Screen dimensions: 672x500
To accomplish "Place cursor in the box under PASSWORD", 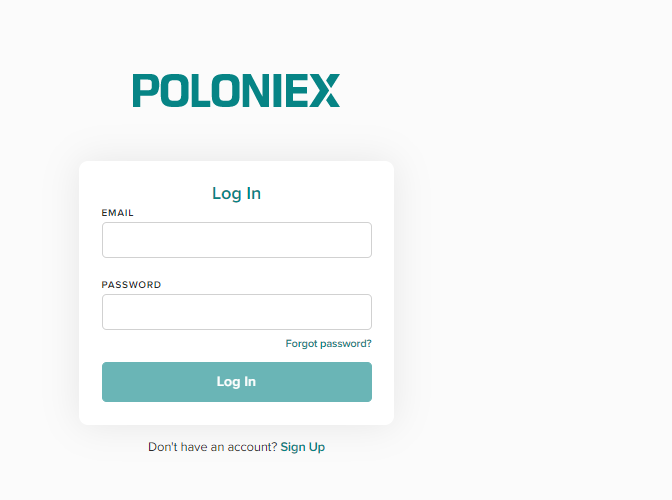I will pyautogui.click(x=237, y=312).
